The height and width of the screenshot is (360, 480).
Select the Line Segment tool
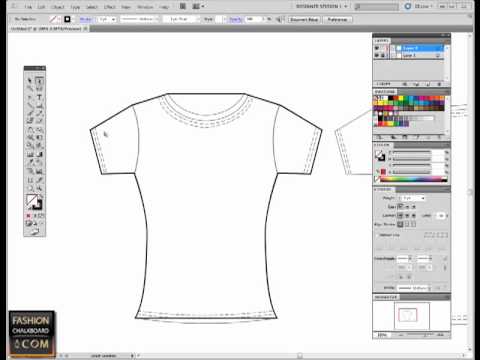(30, 105)
